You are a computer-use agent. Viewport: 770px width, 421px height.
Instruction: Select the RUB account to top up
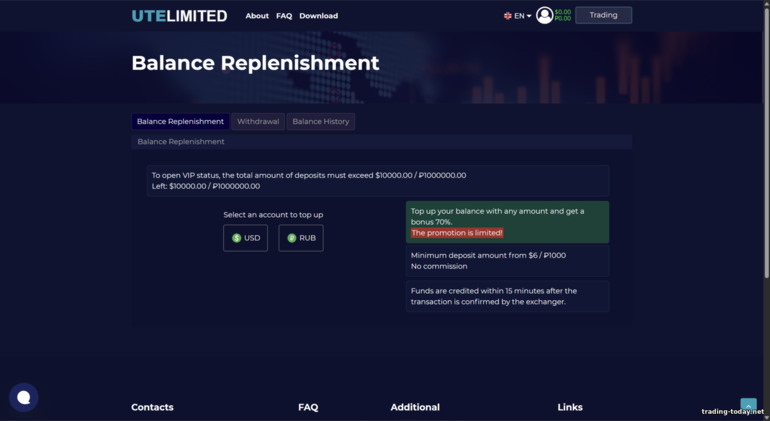pyautogui.click(x=301, y=238)
